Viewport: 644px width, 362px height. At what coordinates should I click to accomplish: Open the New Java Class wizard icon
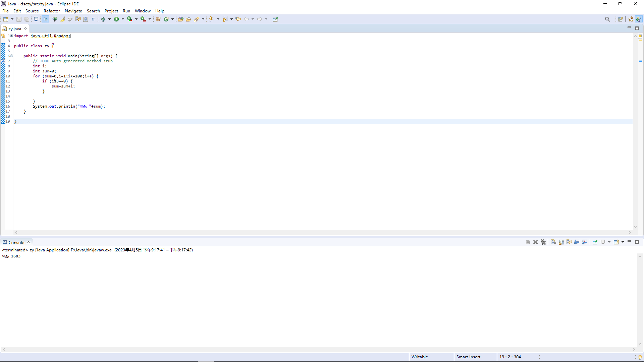[166, 19]
